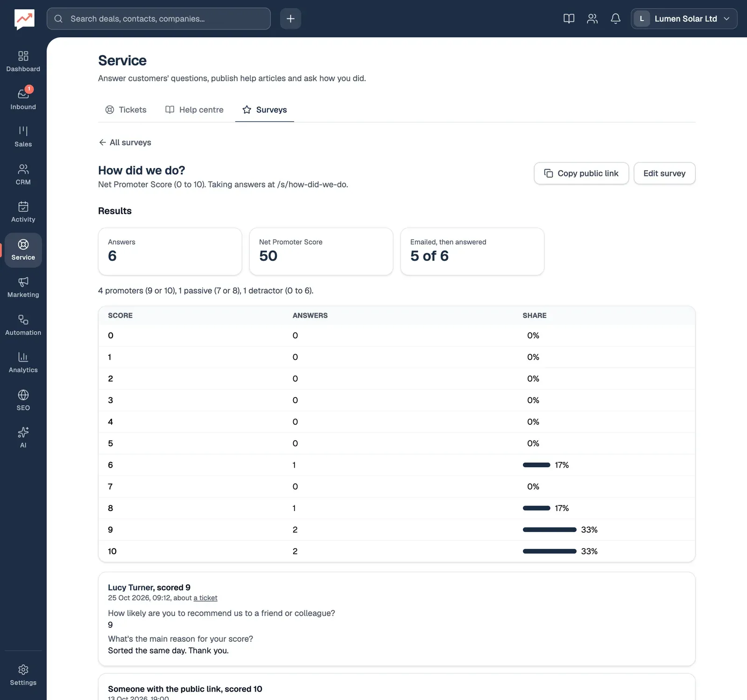Switch to the Help centre tab
Screen dimensions: 747x700
[x=194, y=110]
